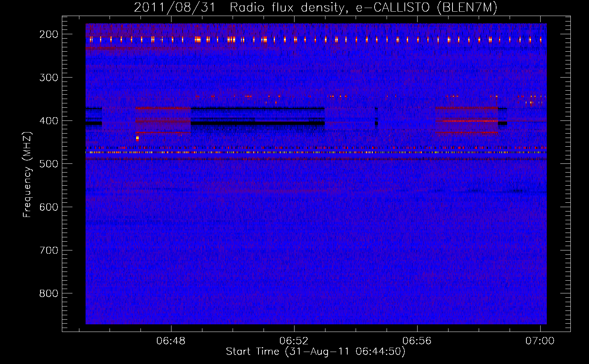Select the 700 frequency tick label
This screenshot has width=589, height=364.
click(49, 250)
